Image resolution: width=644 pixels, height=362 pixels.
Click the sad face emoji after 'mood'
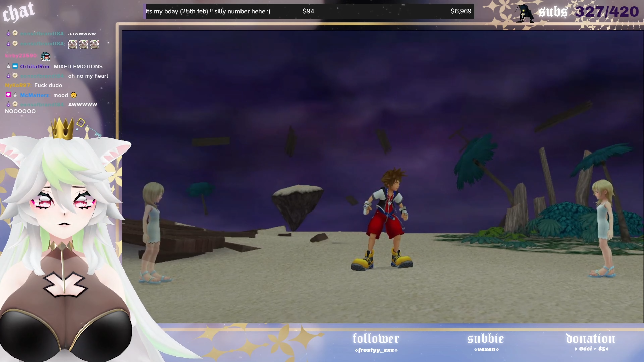74,95
